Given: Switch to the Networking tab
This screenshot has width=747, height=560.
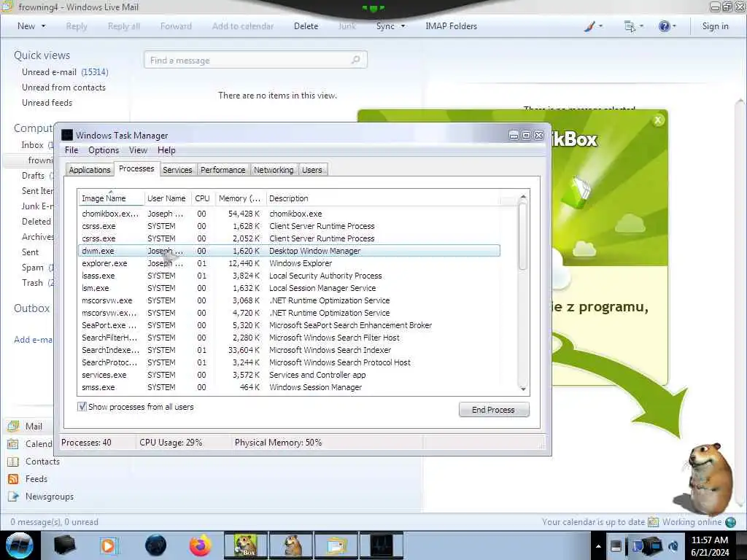Looking at the screenshot, I should tap(274, 170).
